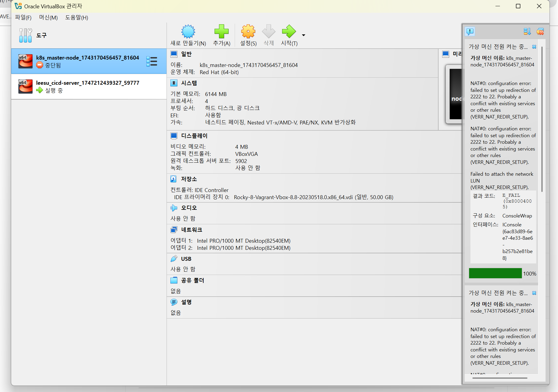This screenshot has width=558, height=392.
Task: Click the Description (설명) section icon
Action: pos(174,302)
